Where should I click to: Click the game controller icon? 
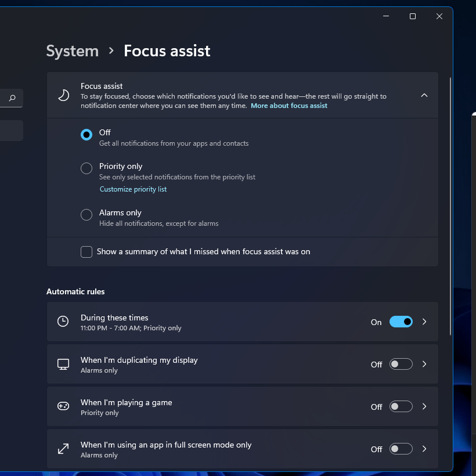click(x=63, y=406)
